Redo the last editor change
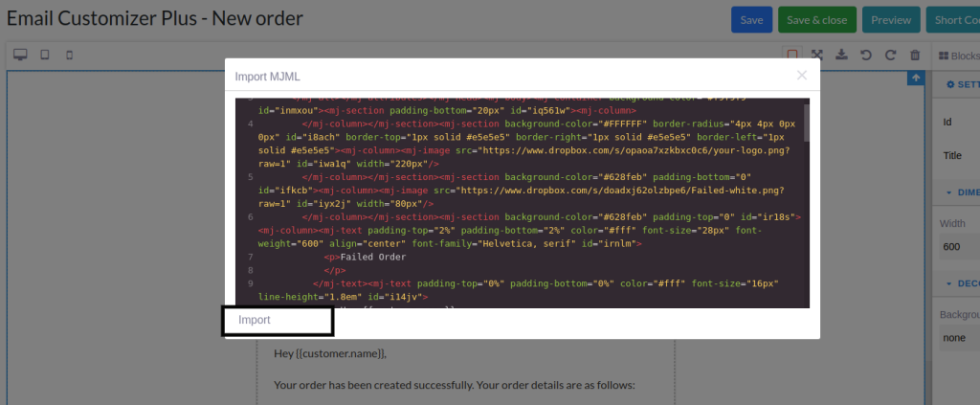This screenshot has height=405, width=980. pos(891,55)
